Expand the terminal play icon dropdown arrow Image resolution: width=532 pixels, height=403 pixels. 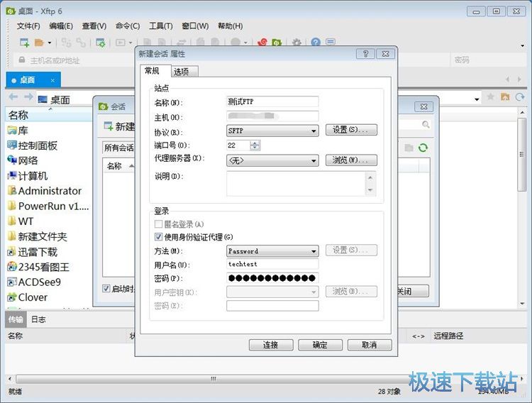[131, 43]
